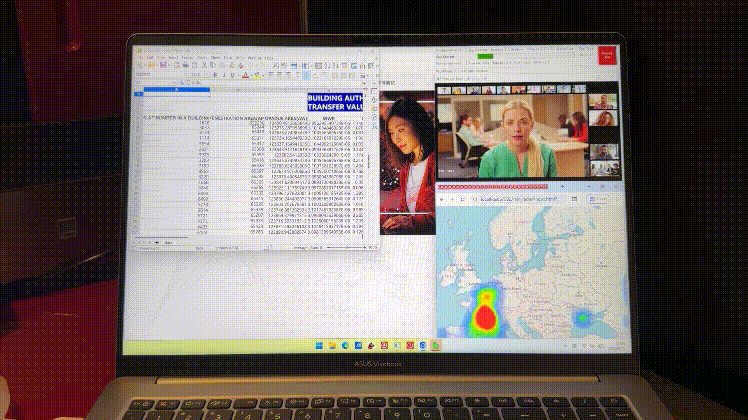Select column A header in the spreadsheet
748x420 pixels.
point(177,89)
